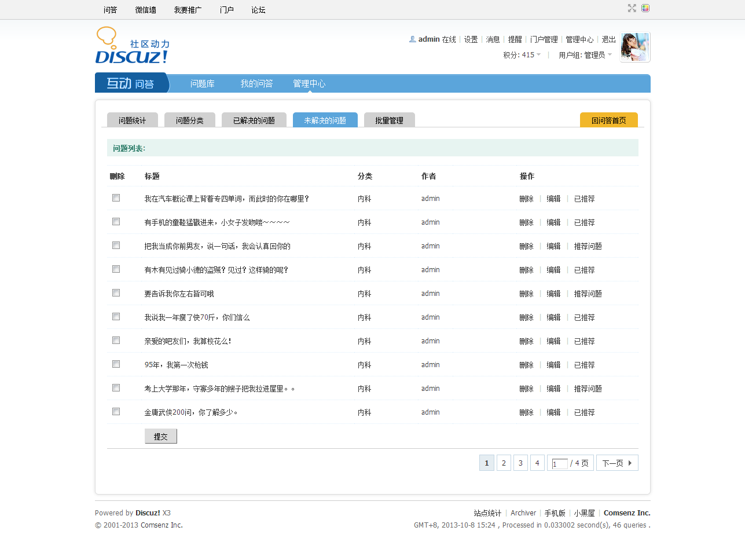Check the box for the first question row
This screenshot has height=560, width=745.
(x=116, y=198)
